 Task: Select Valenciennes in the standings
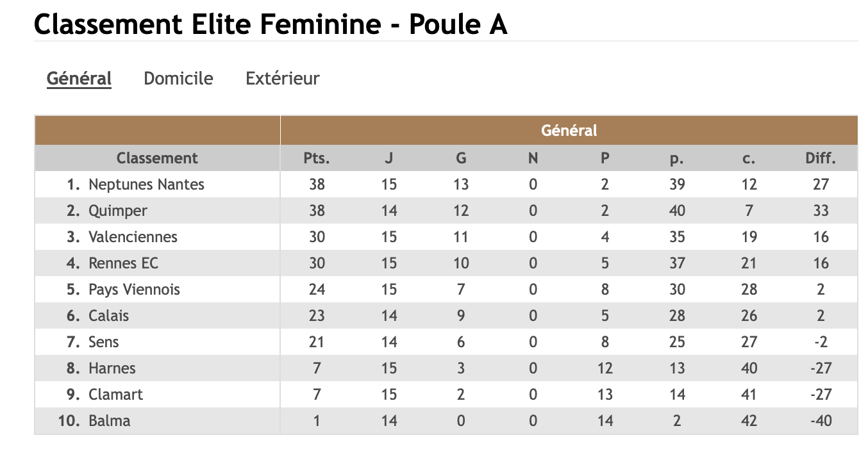[x=133, y=237]
